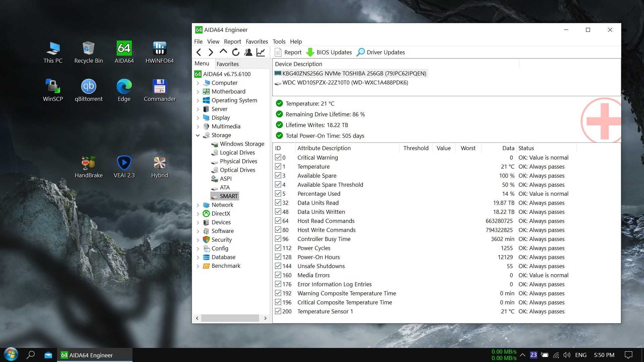
Task: Toggle the Power Cycles checkbox
Action: pyautogui.click(x=278, y=248)
